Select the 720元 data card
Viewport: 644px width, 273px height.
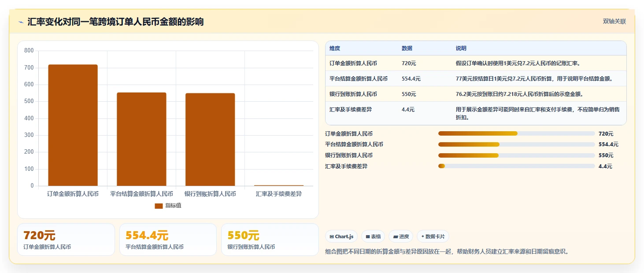(x=66, y=240)
